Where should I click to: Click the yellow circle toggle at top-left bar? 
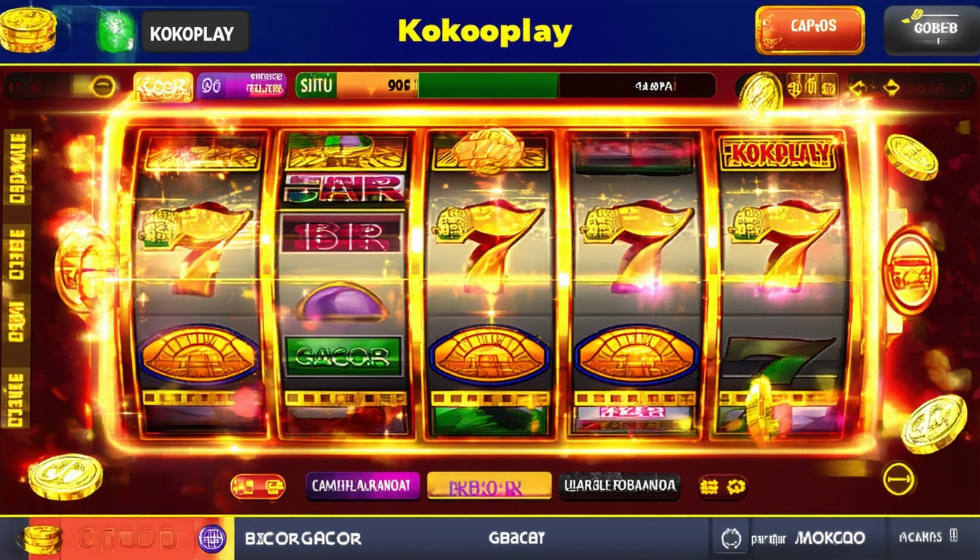point(102,86)
